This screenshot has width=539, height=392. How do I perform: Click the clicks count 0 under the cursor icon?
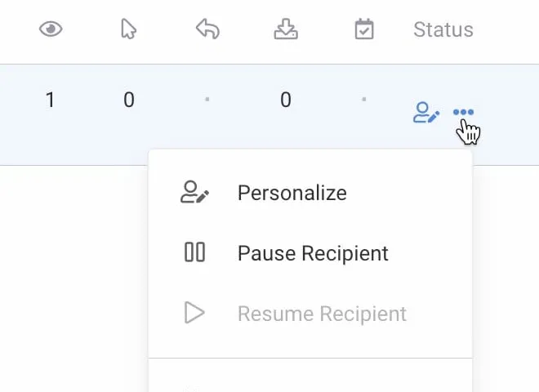point(129,100)
